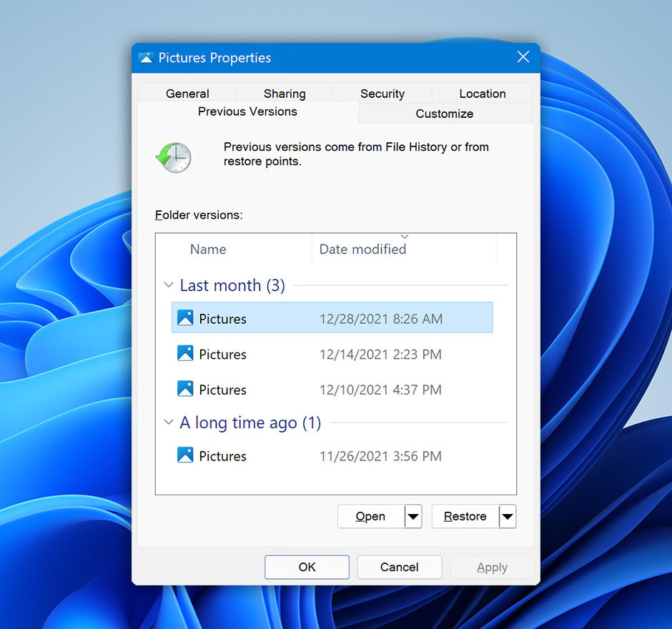Screen dimensions: 672x629
Task: Click the Restore button
Action: [x=465, y=516]
